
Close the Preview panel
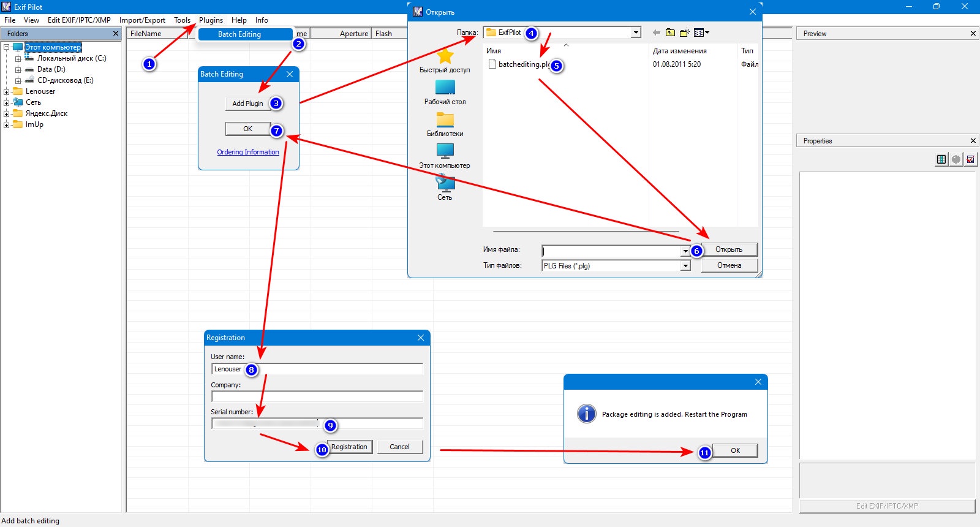(973, 34)
